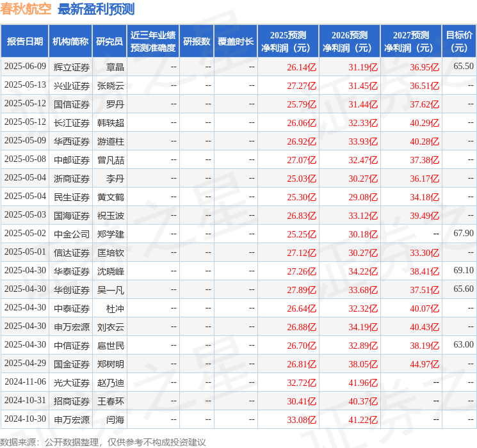The height and width of the screenshot is (448, 477).
Task: Select 浙商证券 institution cell
Action: (x=72, y=179)
